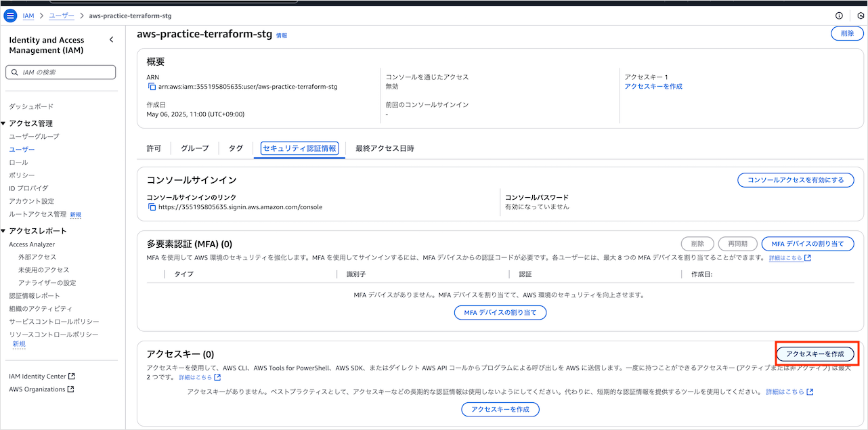Click アクセスキーを作成 in access key header
This screenshot has width=868, height=430.
pyautogui.click(x=815, y=354)
